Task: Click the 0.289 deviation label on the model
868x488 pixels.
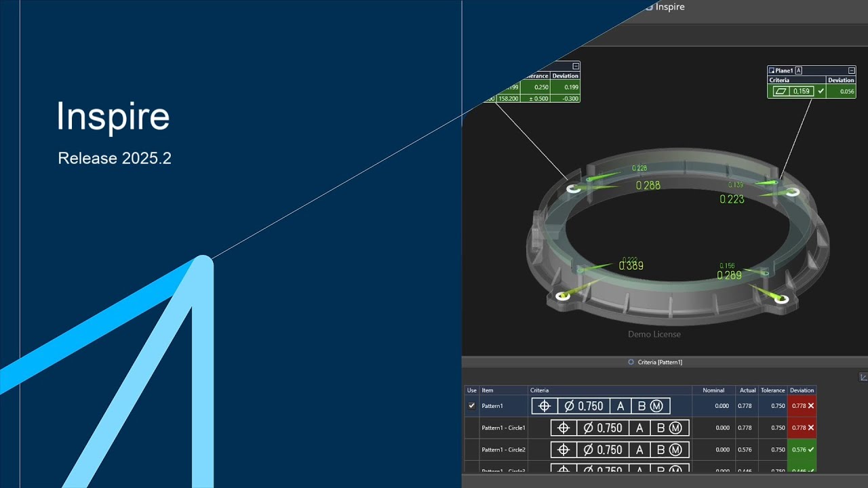Action: click(730, 275)
